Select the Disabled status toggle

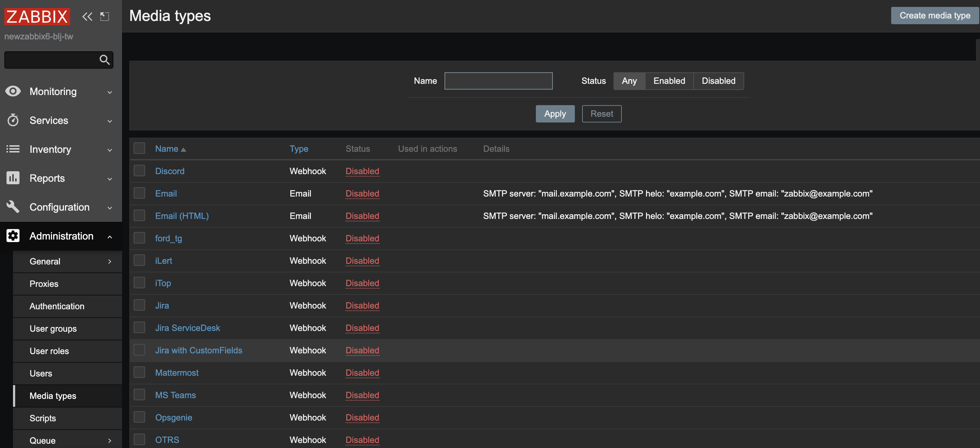point(719,80)
